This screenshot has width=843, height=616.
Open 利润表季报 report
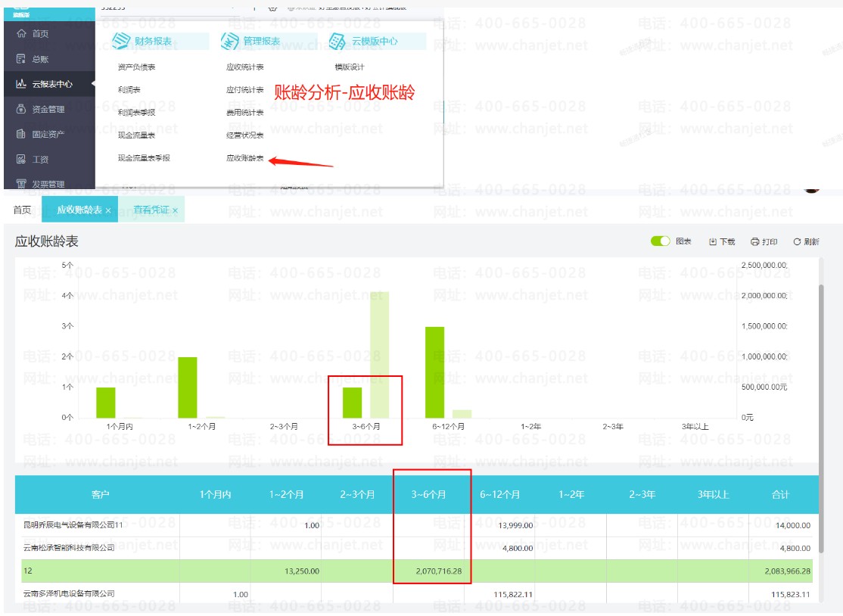(x=136, y=112)
